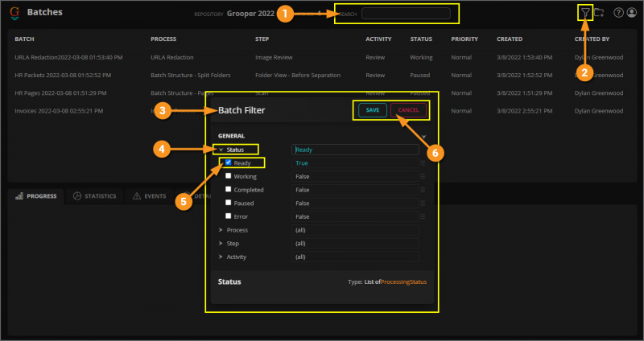Switch to the Progress tab
Viewport: 644px width, 341px height.
click(x=36, y=196)
